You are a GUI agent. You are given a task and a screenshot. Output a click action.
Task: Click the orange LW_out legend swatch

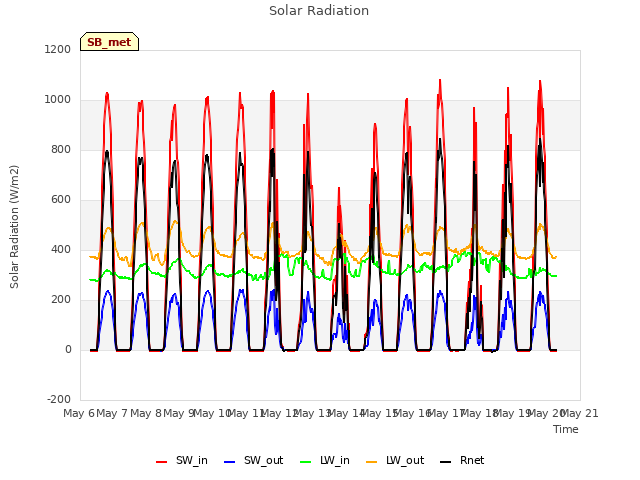pyautogui.click(x=372, y=462)
